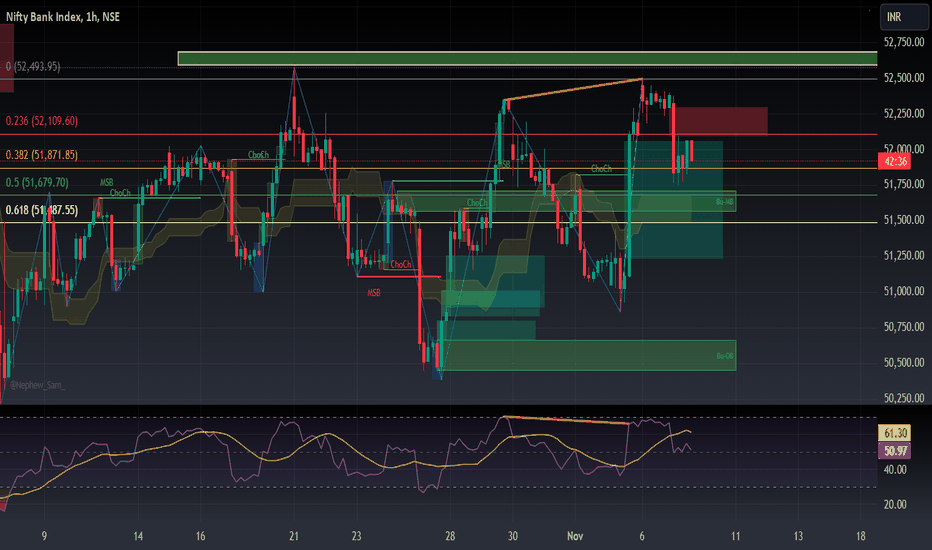The width and height of the screenshot is (932, 550).
Task: Click date 21 on the time axis
Action: click(294, 536)
